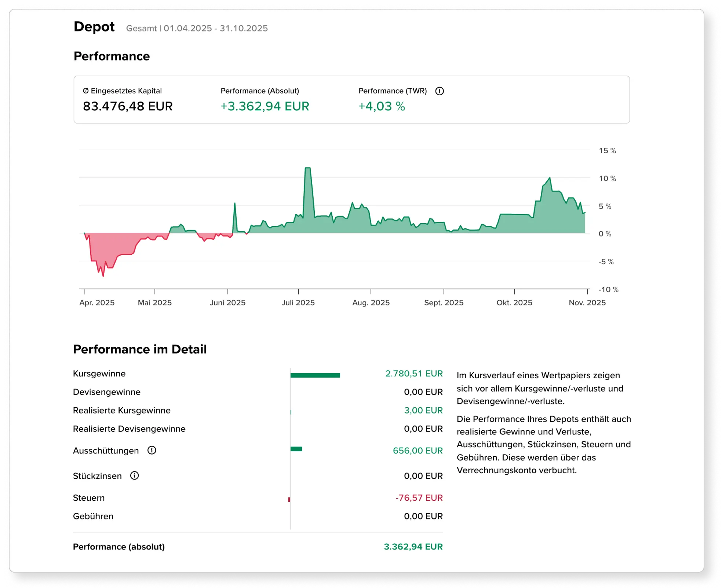Screen dimensions: 722x588
Task: Click the Gebühren row label
Action: pos(93,516)
